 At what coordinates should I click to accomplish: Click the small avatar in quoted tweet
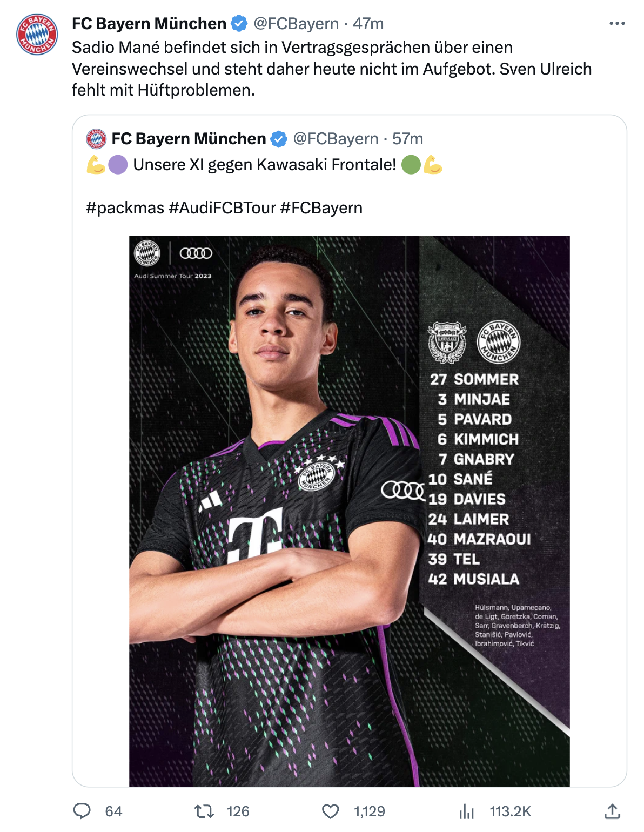tap(96, 139)
